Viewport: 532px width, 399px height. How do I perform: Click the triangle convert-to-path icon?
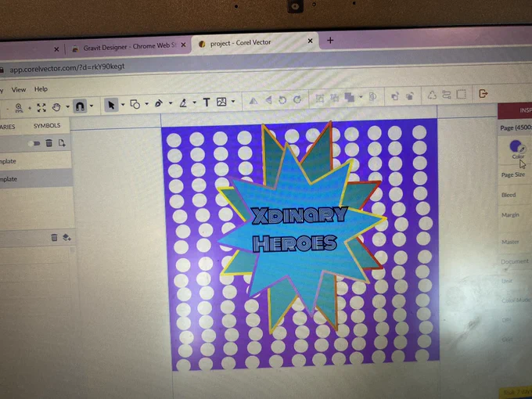(432, 95)
